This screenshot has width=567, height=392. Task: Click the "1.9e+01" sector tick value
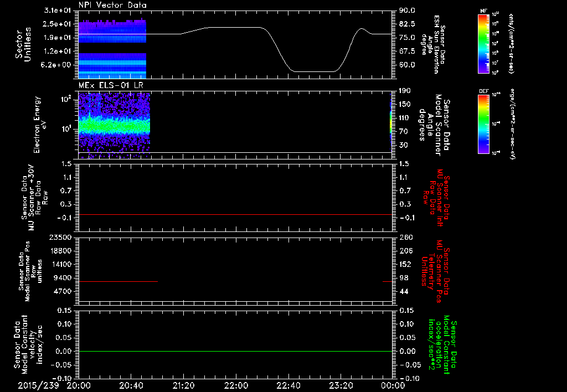coord(57,38)
